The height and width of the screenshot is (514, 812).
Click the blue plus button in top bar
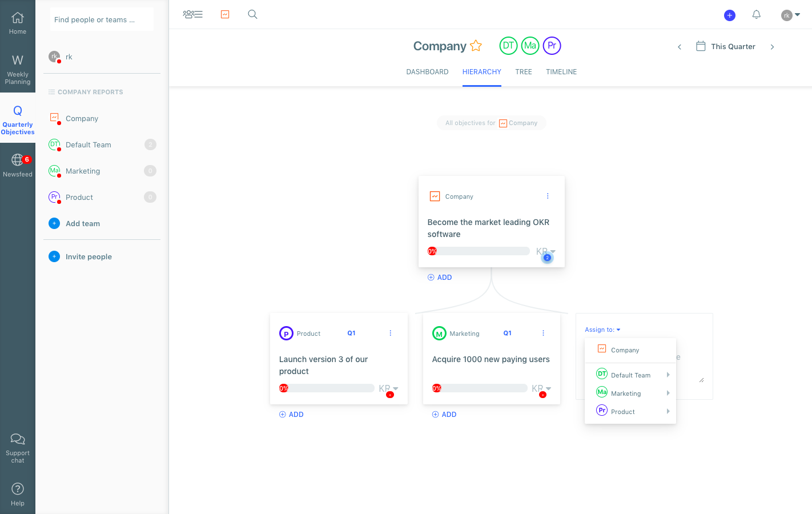pos(730,15)
